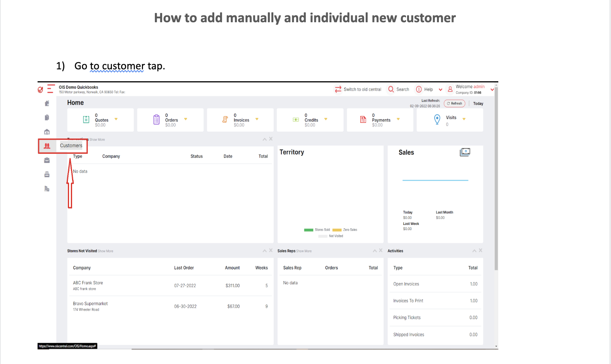The width and height of the screenshot is (611, 364).
Task: Click the Credits money icon
Action: [x=296, y=120]
